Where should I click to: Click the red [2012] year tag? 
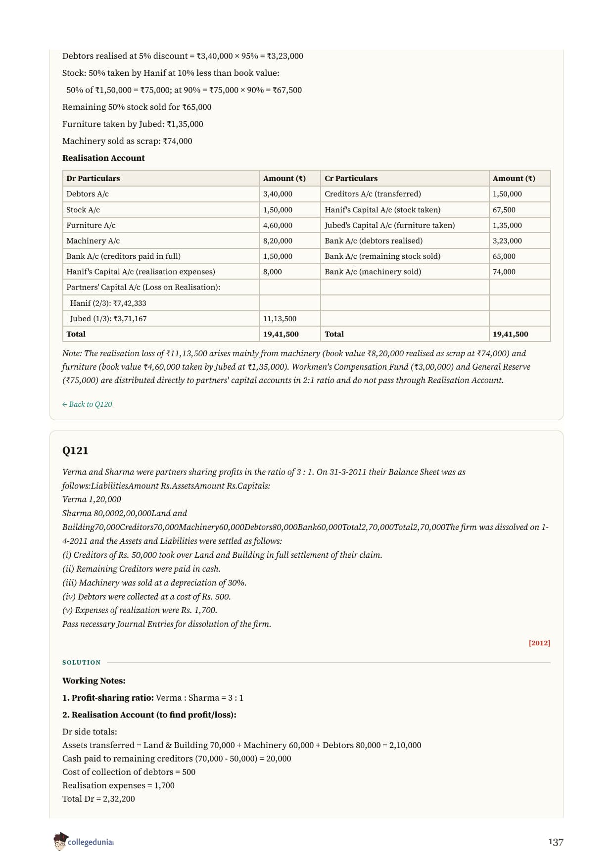[x=539, y=643]
